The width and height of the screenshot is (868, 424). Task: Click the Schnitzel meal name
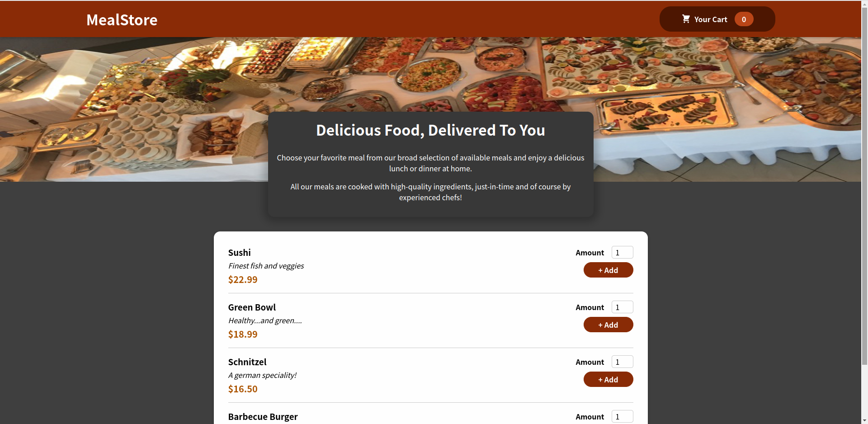pos(247,362)
